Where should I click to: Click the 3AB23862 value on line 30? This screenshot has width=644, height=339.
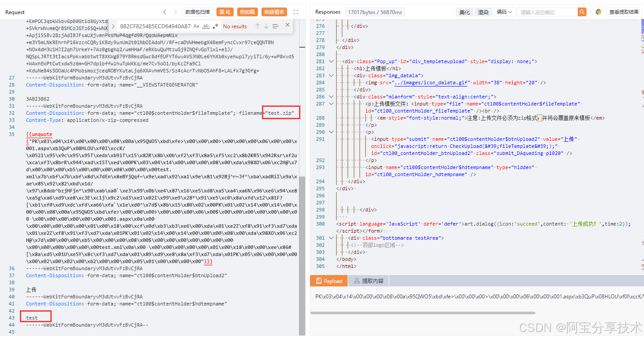[x=38, y=99]
